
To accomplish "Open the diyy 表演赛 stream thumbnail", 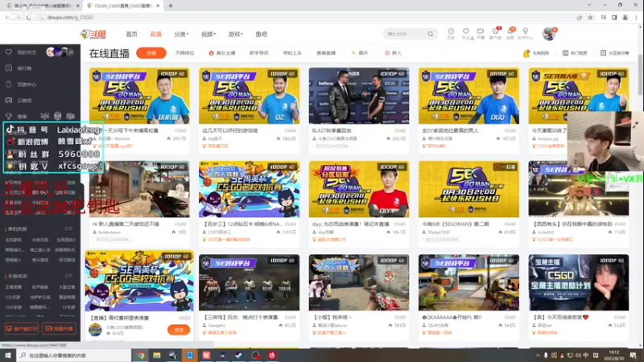I will click(x=359, y=189).
